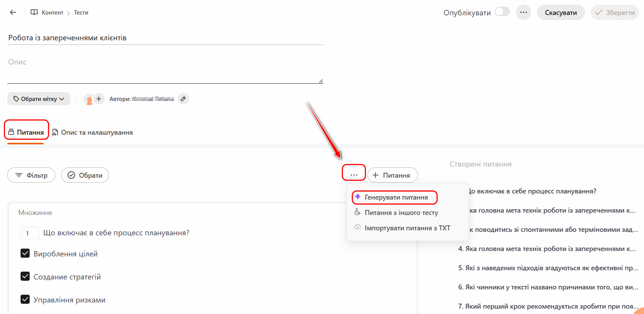Click the Опис description field

tap(165, 69)
